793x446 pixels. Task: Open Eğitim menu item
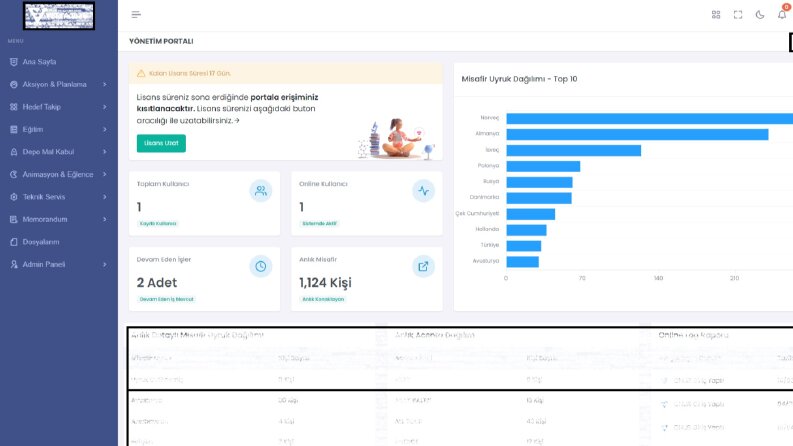click(x=33, y=129)
